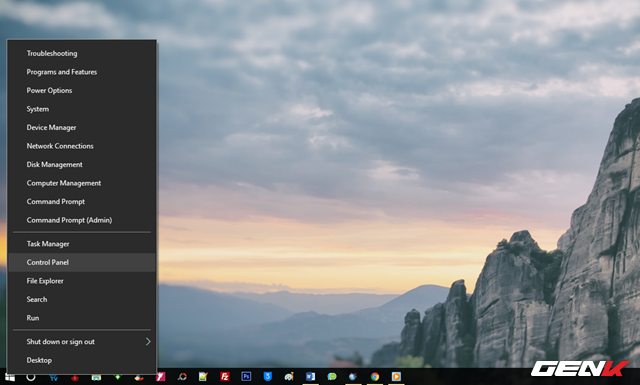640x385 pixels.
Task: Open the blue shield app on the taskbar
Action: [268, 376]
